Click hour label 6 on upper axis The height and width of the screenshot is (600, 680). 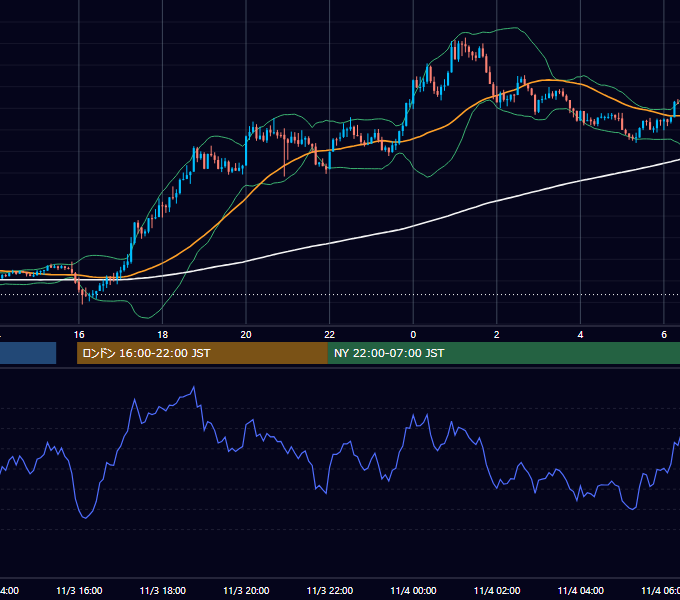[664, 335]
